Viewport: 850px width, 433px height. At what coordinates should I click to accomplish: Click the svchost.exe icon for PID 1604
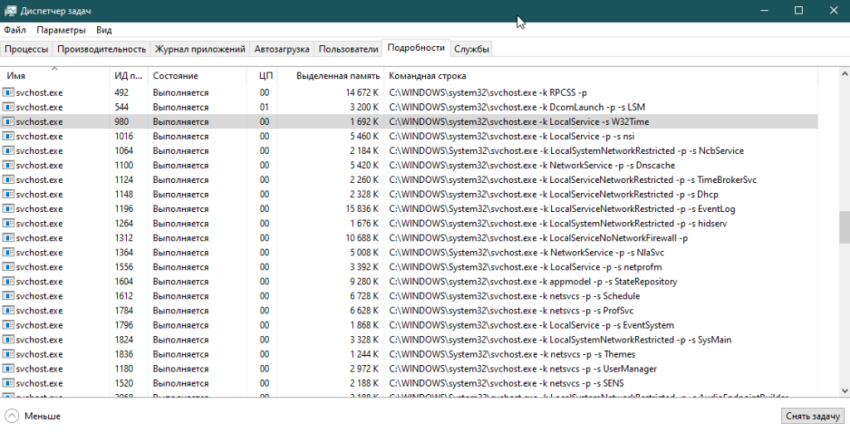8,282
